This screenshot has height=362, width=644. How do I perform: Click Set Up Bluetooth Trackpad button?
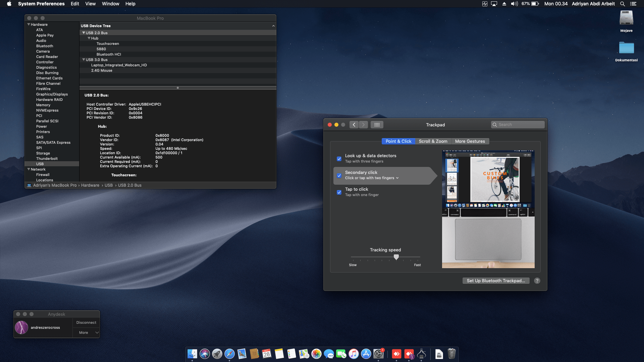(496, 281)
